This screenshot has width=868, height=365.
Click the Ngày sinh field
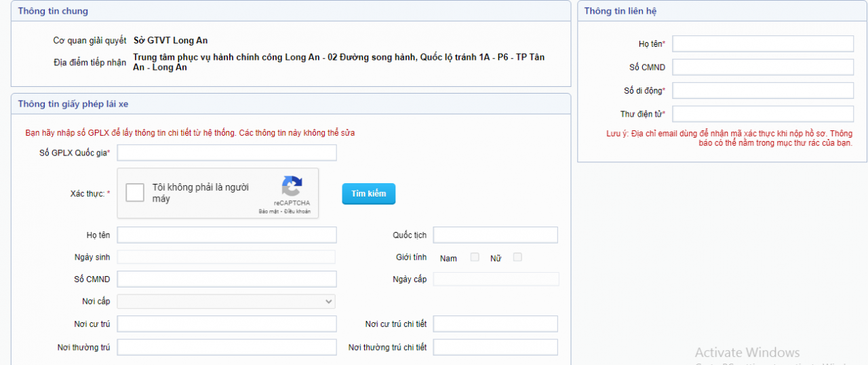coord(226,257)
